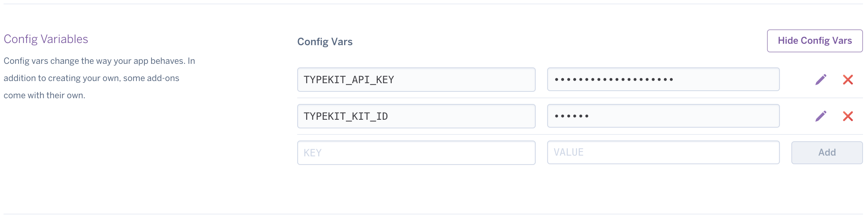The image size is (868, 218).
Task: Remove TYPEKIT_KIT_ID using the red X
Action: [848, 116]
